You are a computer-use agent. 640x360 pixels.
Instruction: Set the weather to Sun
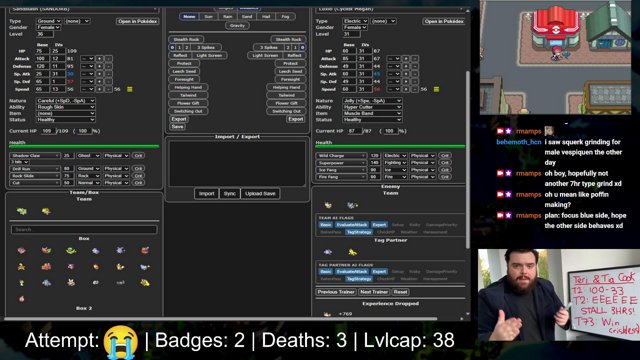(x=208, y=17)
